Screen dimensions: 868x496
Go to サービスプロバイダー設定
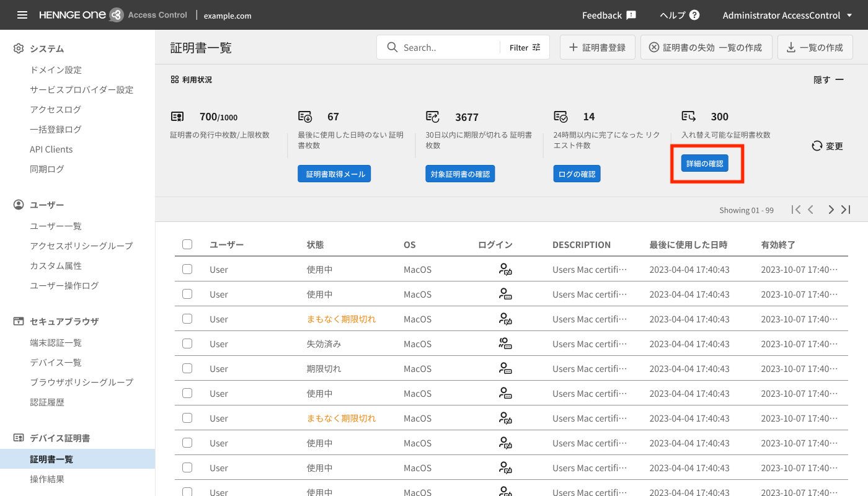click(82, 90)
